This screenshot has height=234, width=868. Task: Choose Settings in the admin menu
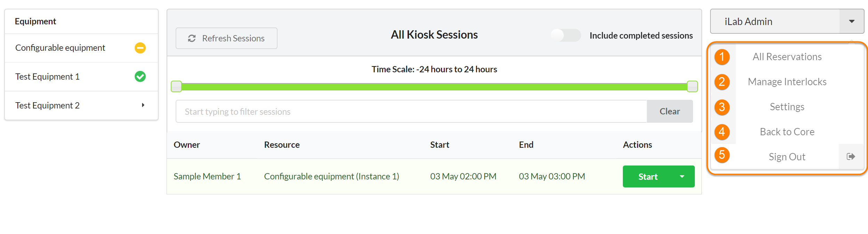787,107
